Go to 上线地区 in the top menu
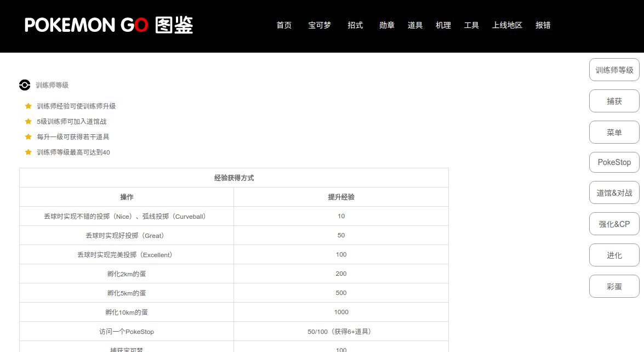This screenshot has height=352, width=644. [507, 25]
